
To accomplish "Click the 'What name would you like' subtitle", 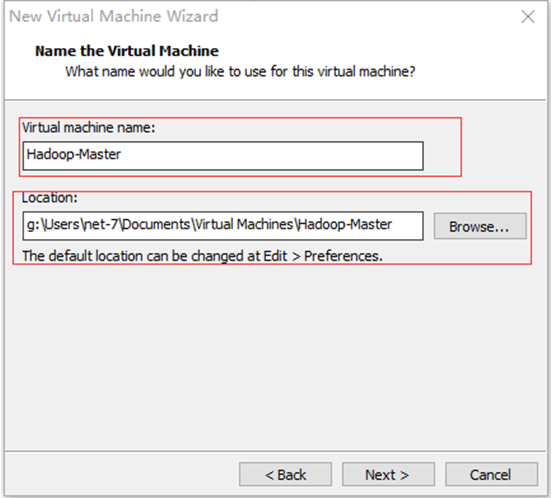I will pyautogui.click(x=240, y=72).
